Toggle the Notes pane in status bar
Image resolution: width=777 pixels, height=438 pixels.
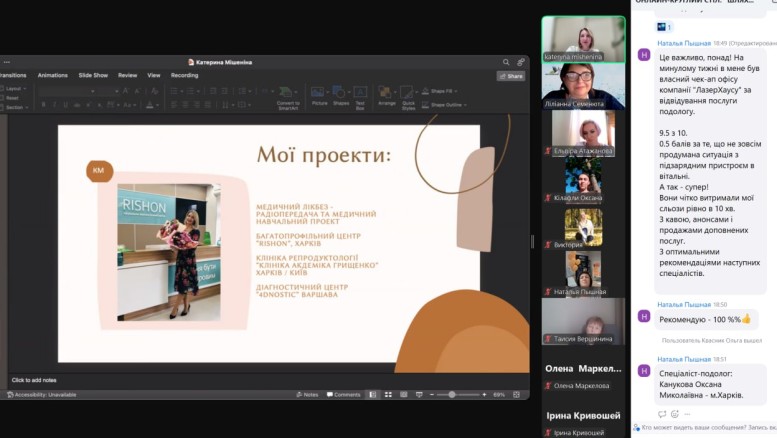point(307,394)
